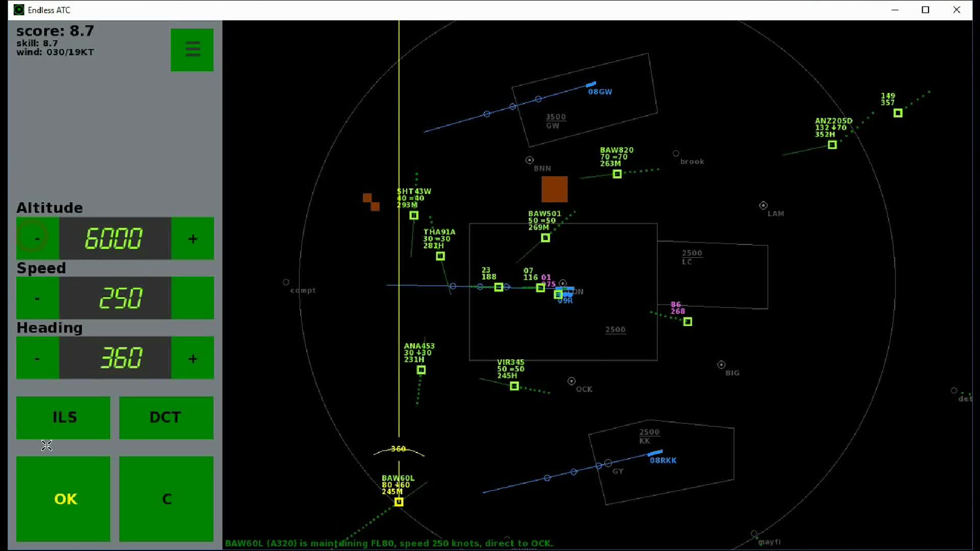Select the BAW60L aircraft blip
Viewport: 980px width, 551px height.
coord(399,502)
